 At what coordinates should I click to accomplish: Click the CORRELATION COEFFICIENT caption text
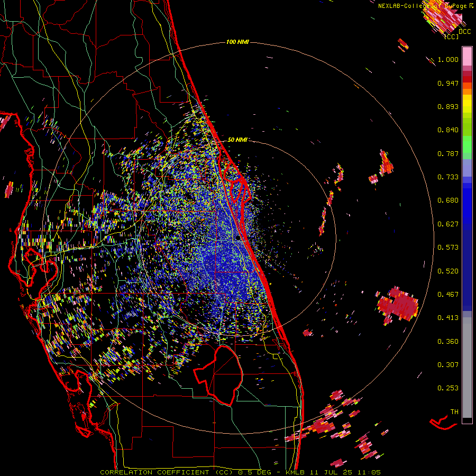pos(154,472)
